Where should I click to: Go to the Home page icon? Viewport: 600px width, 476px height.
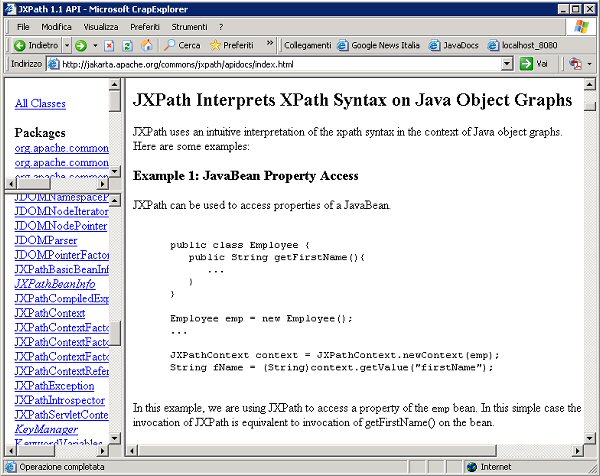point(147,45)
